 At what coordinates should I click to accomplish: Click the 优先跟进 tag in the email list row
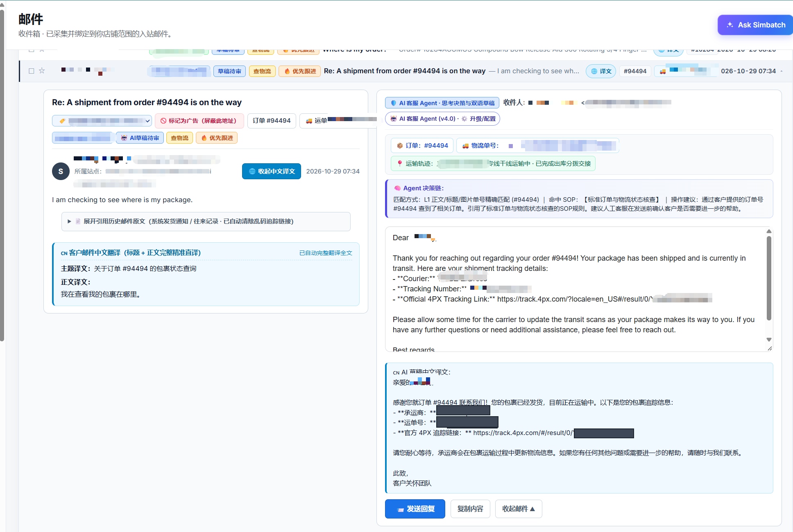[x=300, y=71]
